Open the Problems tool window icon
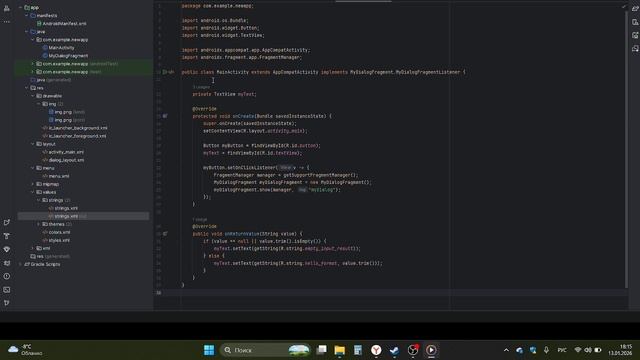 7,276
